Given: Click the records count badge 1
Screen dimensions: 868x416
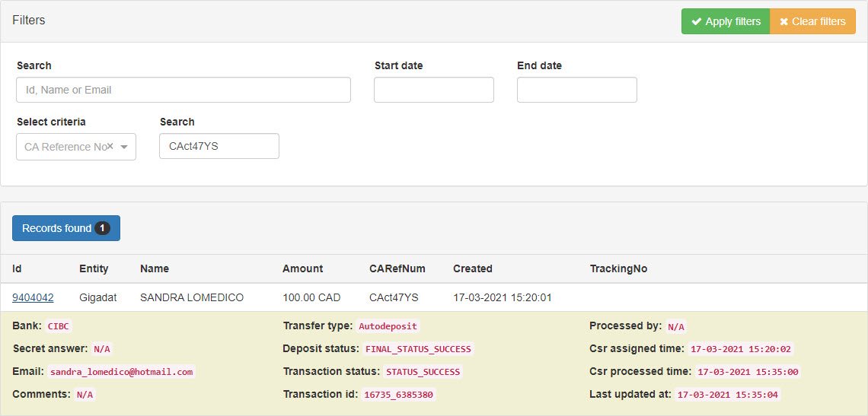Looking at the screenshot, I should tap(102, 228).
